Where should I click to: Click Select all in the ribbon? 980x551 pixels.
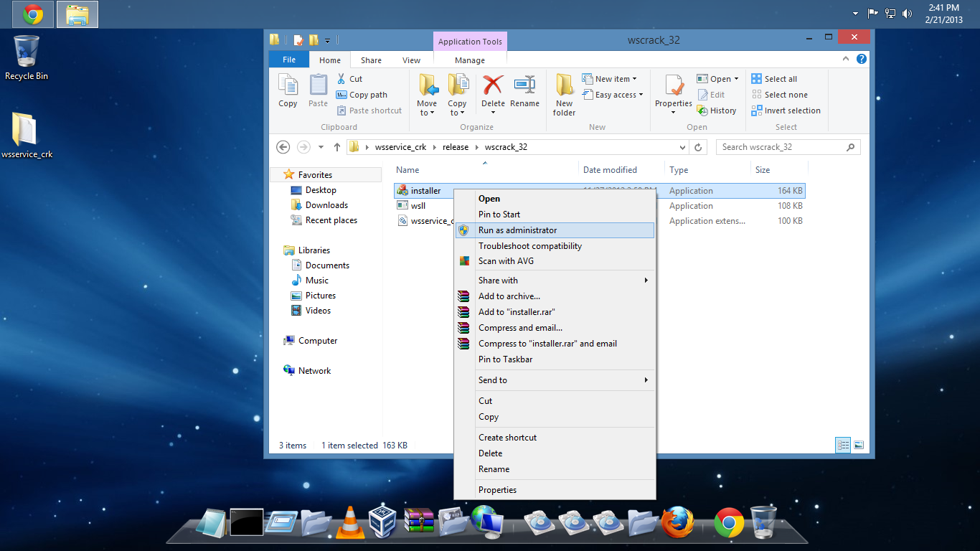(x=779, y=78)
